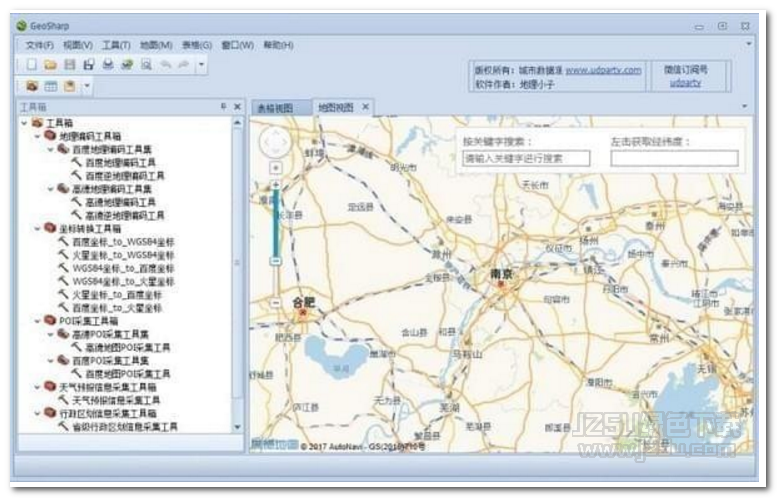Click the map pan compass control

pyautogui.click(x=275, y=142)
